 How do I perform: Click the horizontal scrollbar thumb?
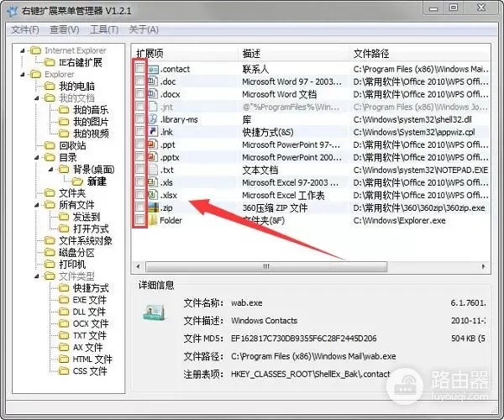coord(266,266)
